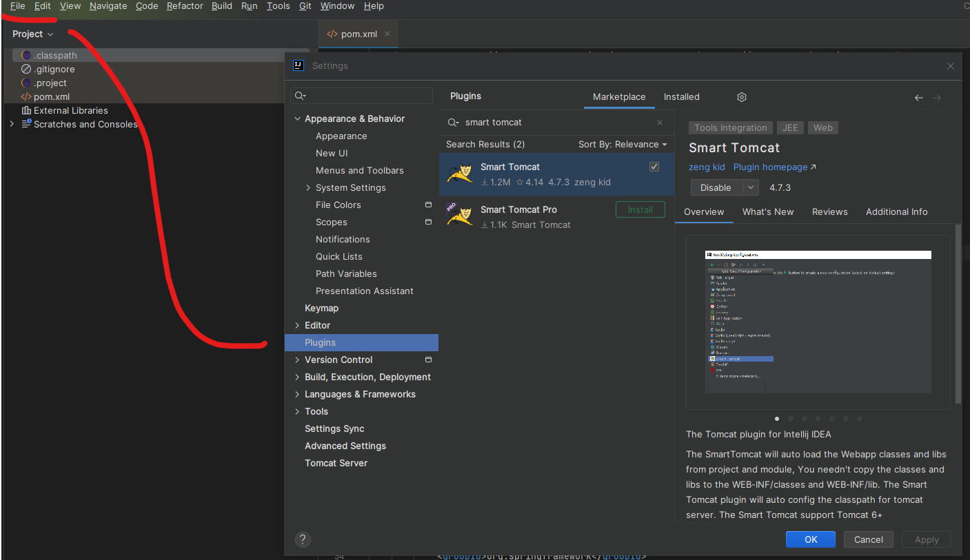Expand Build, Execution, Deployment section

[298, 377]
